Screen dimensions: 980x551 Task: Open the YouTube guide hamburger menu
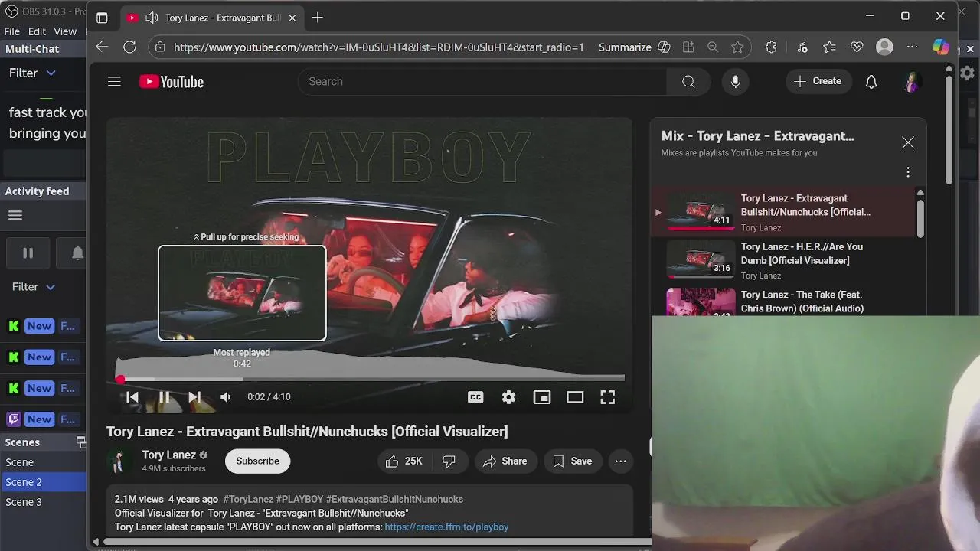click(x=114, y=81)
